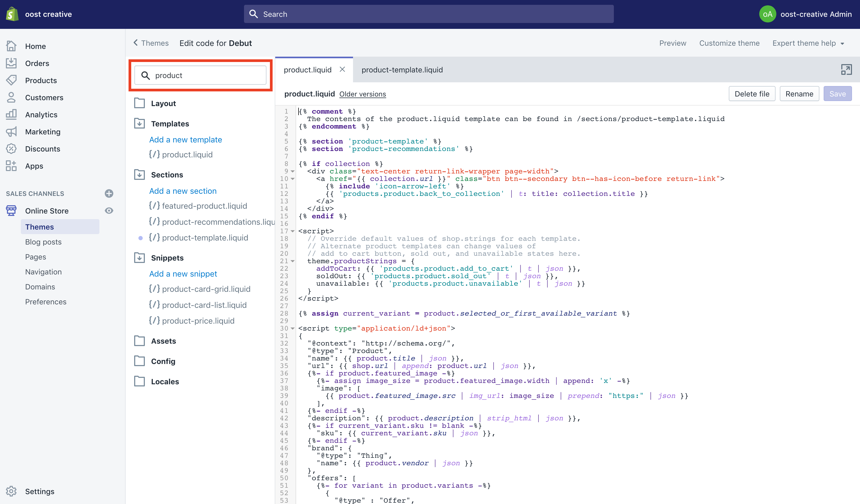Select the product.liquid editor tab
This screenshot has height=504, width=860.
point(308,69)
